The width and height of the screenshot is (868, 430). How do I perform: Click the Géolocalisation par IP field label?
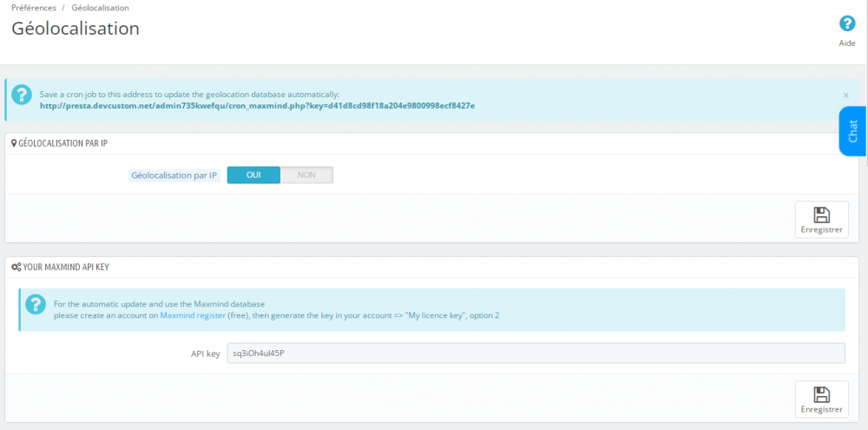point(174,175)
